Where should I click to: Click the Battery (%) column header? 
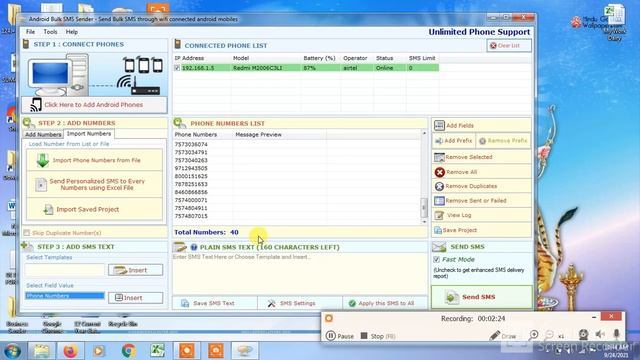click(320, 58)
